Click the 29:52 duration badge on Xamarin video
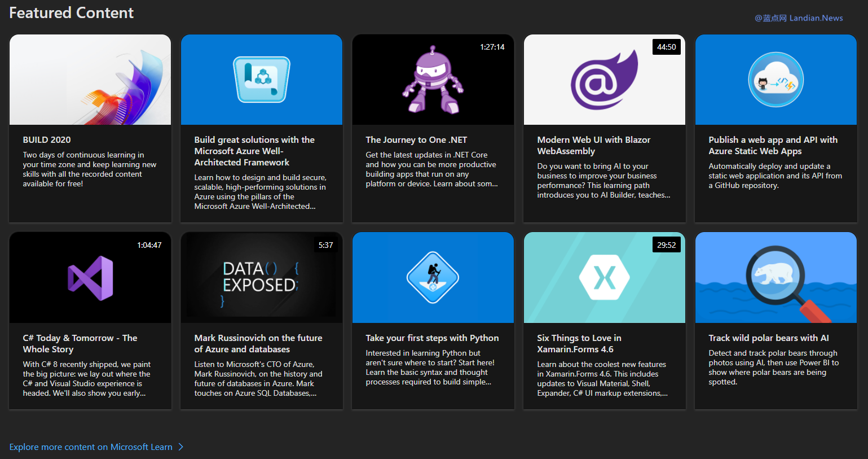 coord(666,245)
